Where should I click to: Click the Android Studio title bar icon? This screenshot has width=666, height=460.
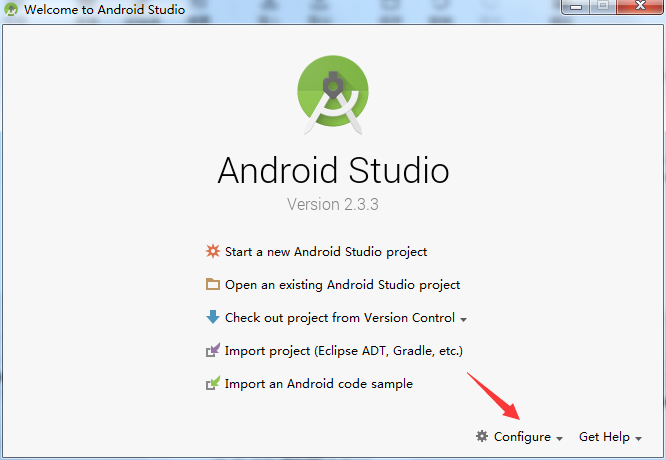click(x=11, y=9)
